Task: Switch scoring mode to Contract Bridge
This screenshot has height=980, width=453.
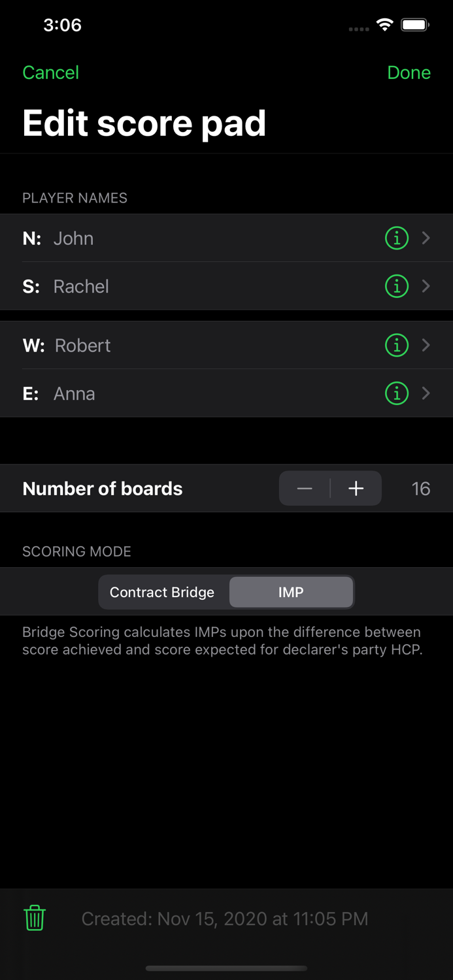Action: [162, 592]
